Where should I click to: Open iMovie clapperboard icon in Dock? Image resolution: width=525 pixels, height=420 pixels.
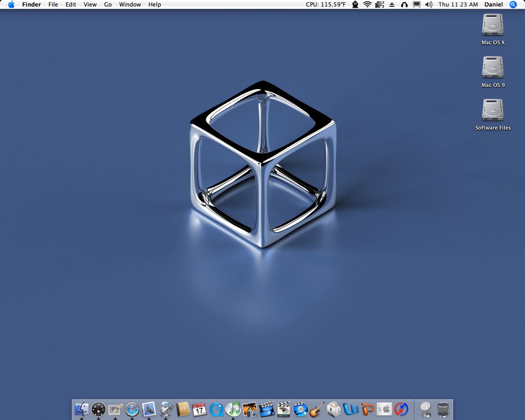(x=267, y=409)
